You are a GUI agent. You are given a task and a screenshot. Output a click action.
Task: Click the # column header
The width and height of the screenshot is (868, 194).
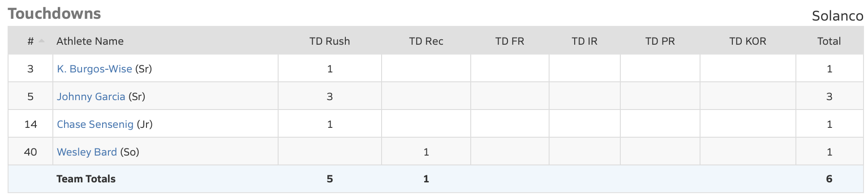coord(30,41)
